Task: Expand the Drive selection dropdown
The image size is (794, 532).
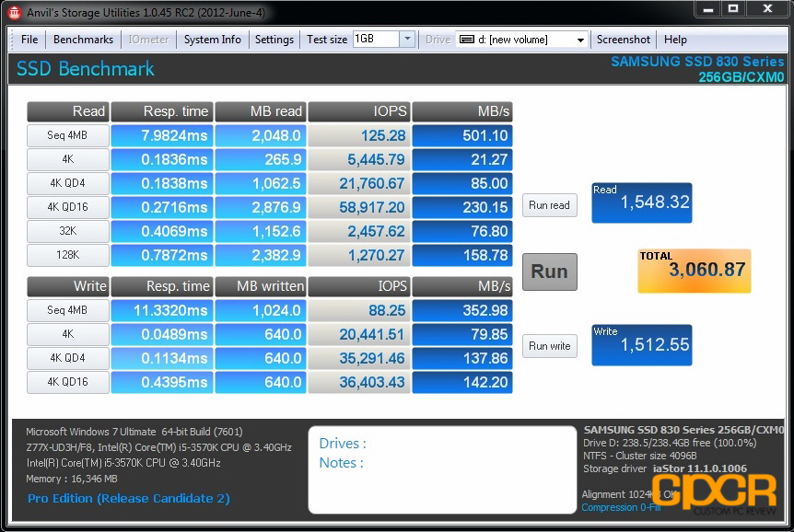Action: (x=580, y=40)
